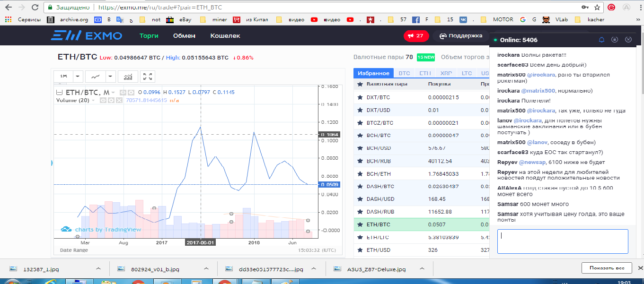Click the EXMO logo
Viewport: 644px width, 284px height.
(87, 36)
